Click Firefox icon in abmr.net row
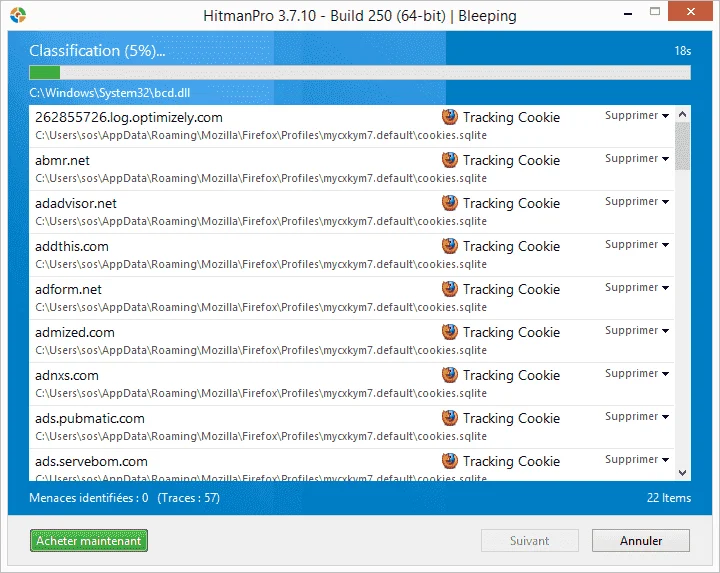 [x=450, y=160]
